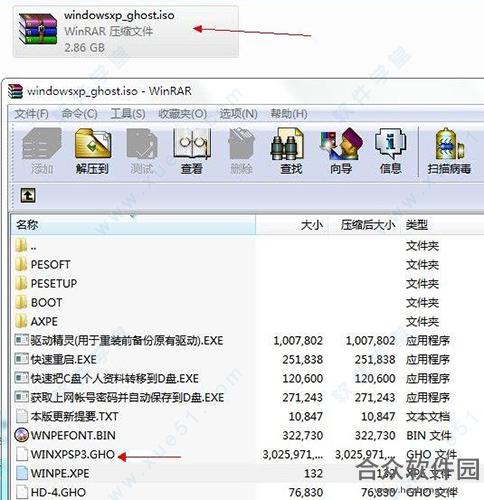Open the Commands (命令) menu

(x=80, y=114)
